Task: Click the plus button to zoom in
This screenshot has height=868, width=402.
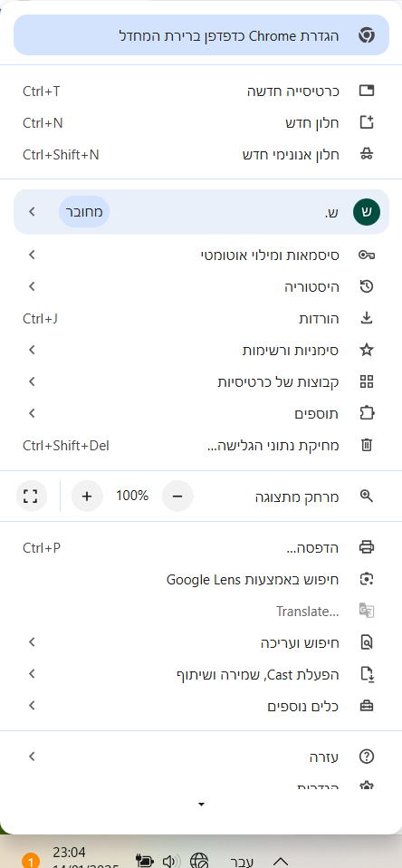Action: (87, 496)
